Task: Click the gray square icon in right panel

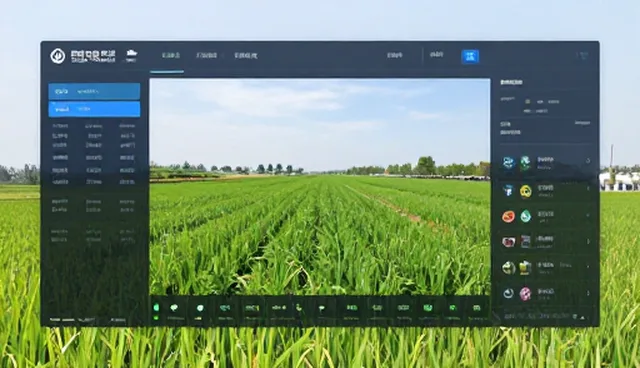Action: pos(526,242)
